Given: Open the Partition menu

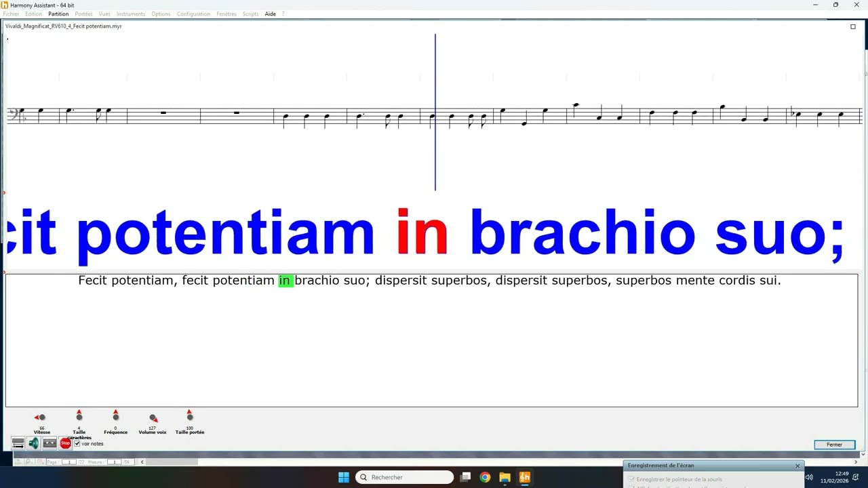Looking at the screenshot, I should 58,14.
